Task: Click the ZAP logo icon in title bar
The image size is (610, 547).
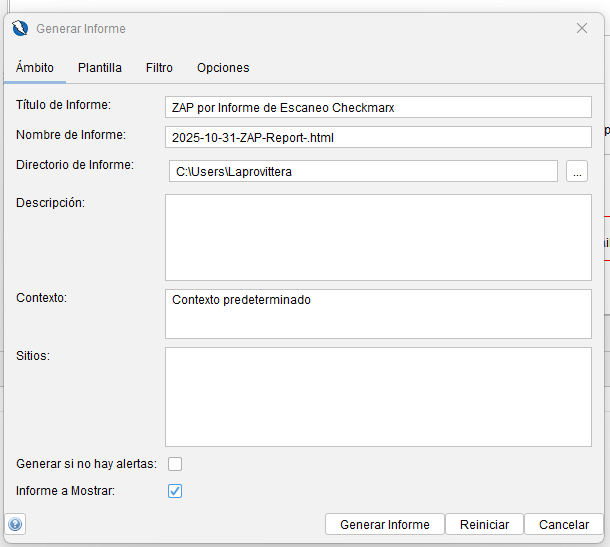Action: [x=20, y=29]
